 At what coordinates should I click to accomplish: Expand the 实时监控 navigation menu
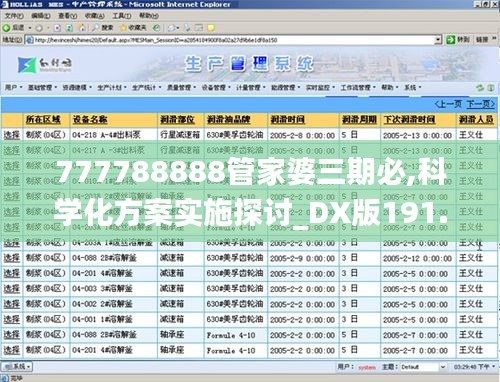coord(320,87)
